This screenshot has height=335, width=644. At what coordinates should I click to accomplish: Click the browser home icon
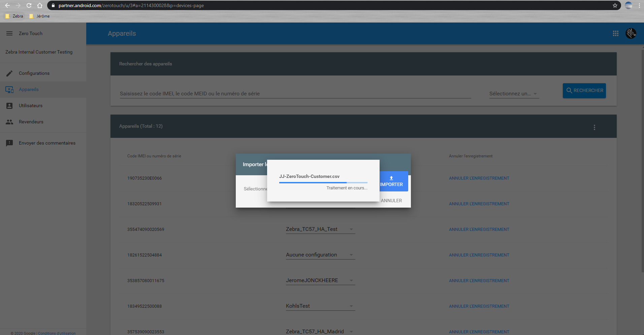tap(40, 5)
